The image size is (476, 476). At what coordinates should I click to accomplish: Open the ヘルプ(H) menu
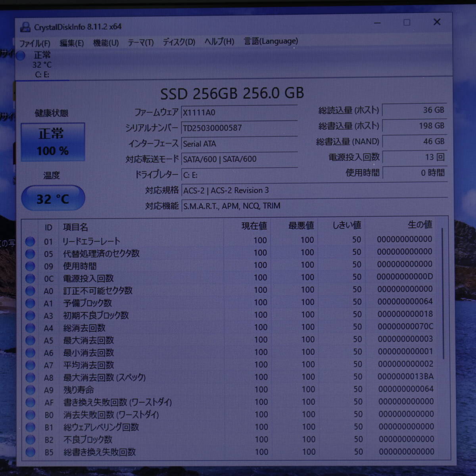(x=219, y=41)
